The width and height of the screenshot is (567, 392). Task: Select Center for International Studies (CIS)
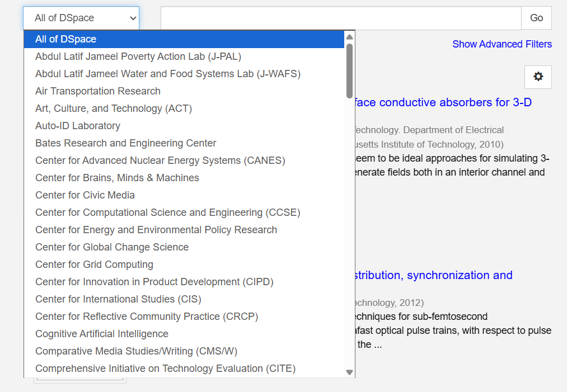pyautogui.click(x=118, y=299)
